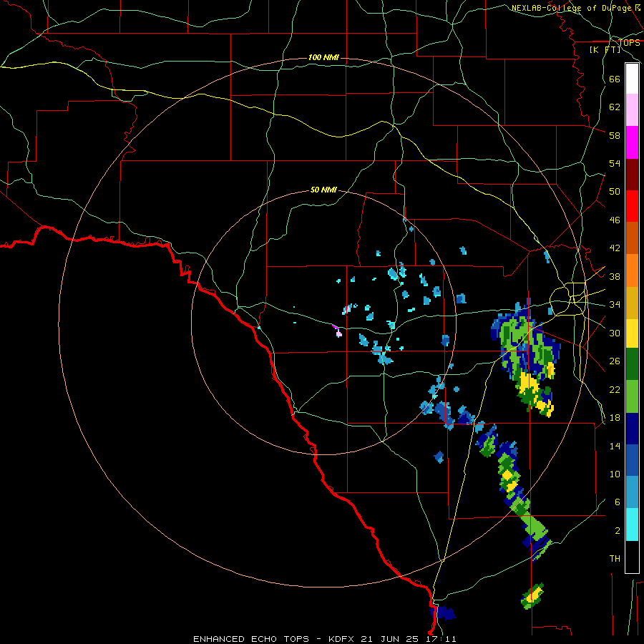The height and width of the screenshot is (644, 644).
Task: Click the legend value "34"
Action: pos(615,304)
